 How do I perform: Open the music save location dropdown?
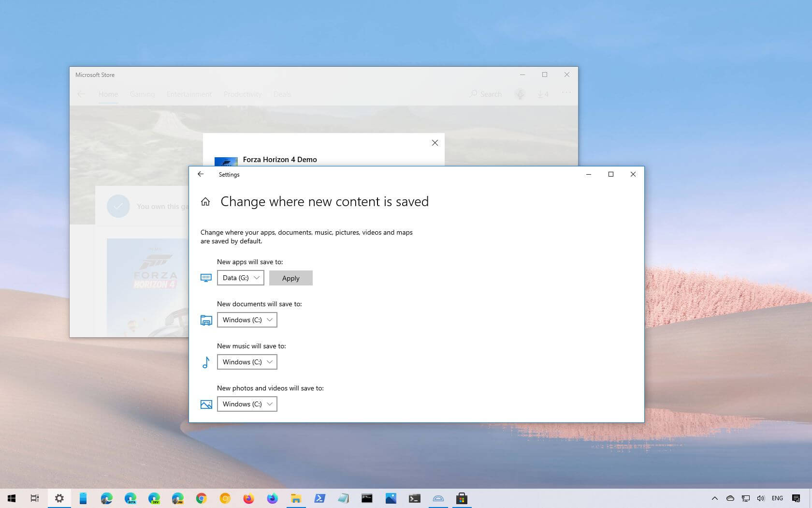(247, 362)
